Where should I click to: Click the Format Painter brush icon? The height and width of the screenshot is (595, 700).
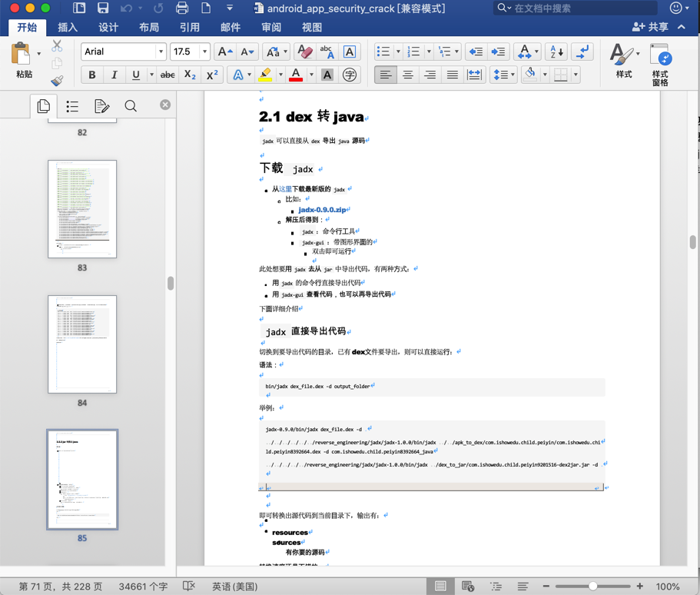pos(57,81)
